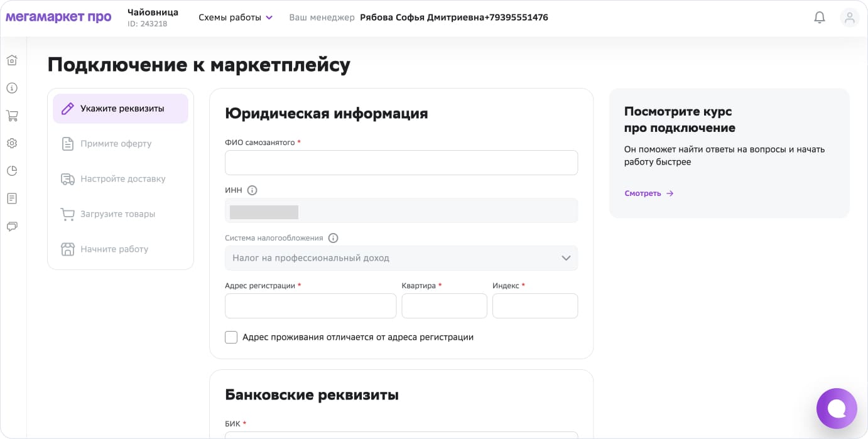Viewport: 868px width, 439px height.
Task: Open the floating chat support bubble
Action: (837, 408)
